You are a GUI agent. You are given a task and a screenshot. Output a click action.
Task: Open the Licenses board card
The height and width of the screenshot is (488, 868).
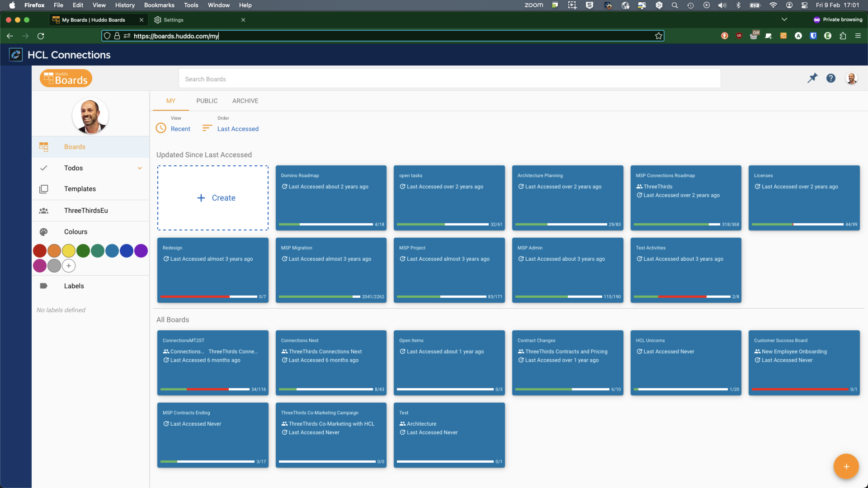804,198
